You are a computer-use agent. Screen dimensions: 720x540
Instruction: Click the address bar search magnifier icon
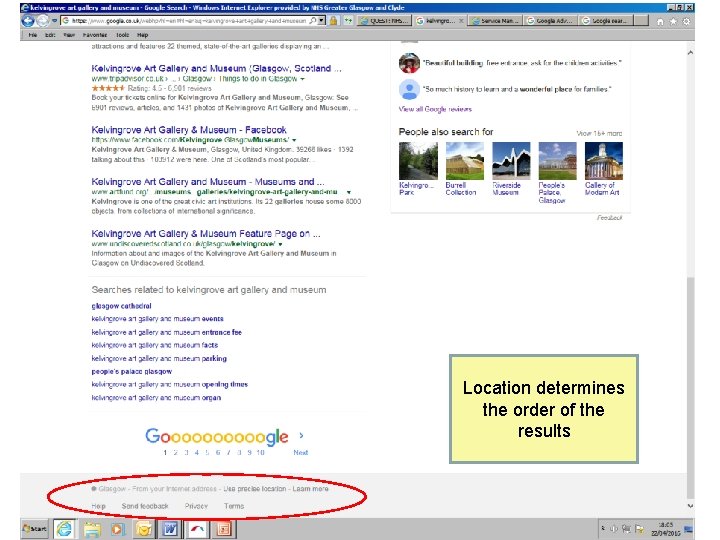click(312, 21)
